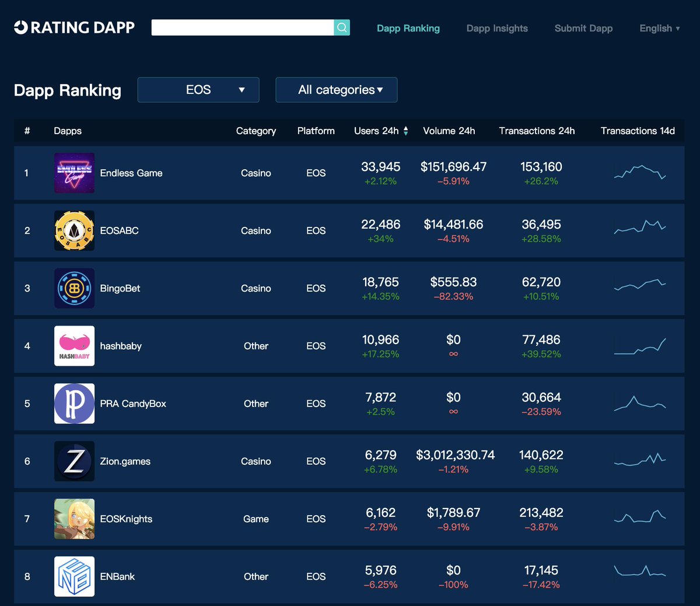The width and height of the screenshot is (700, 606).
Task: Click users value 33,945
Action: point(380,167)
